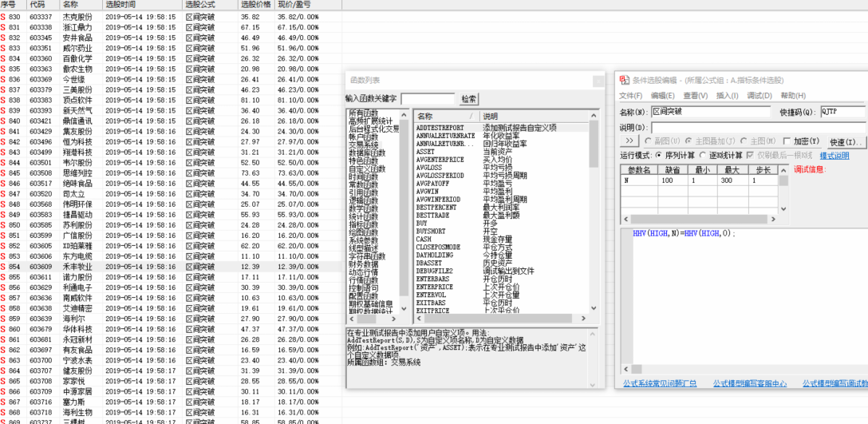Click the HHV formula code line
This screenshot has width=868, height=424.
pos(685,233)
